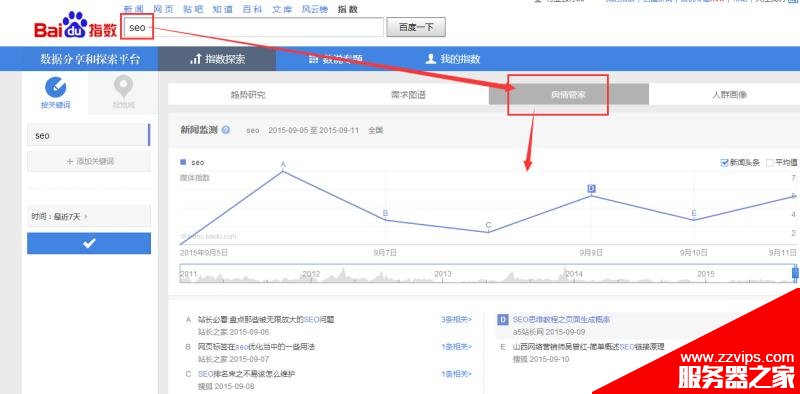Click the 9月9日 axis date label
This screenshot has height=394, width=800.
click(x=591, y=253)
